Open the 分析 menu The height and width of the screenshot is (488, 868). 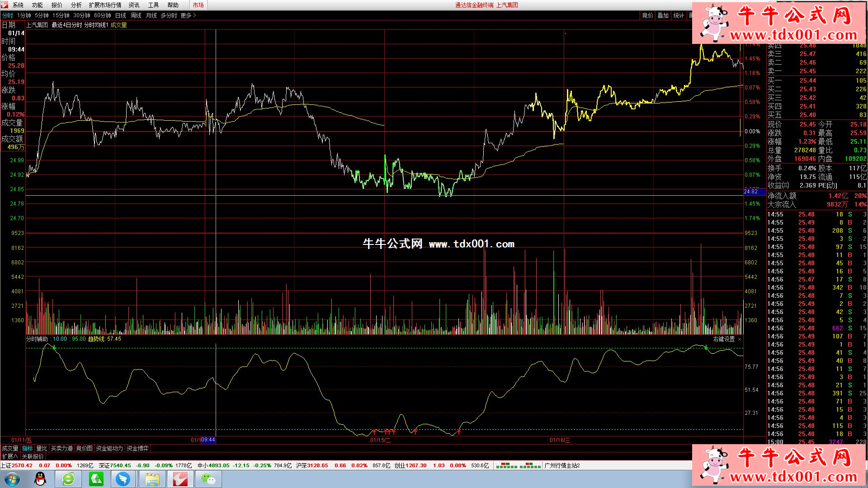pos(76,5)
